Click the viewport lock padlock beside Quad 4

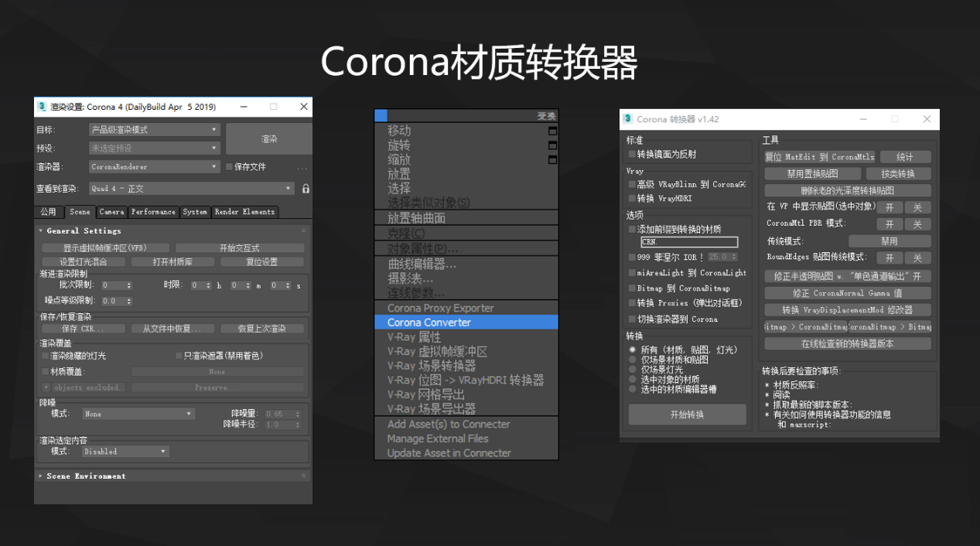[306, 188]
